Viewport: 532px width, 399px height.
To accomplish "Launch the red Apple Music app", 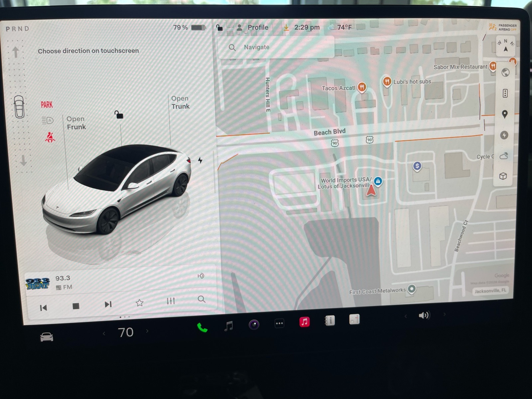I will tap(304, 322).
